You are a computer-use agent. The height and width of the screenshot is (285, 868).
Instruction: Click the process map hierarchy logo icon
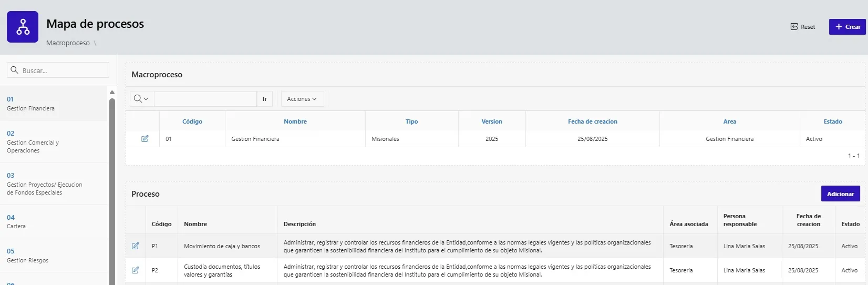tap(23, 27)
